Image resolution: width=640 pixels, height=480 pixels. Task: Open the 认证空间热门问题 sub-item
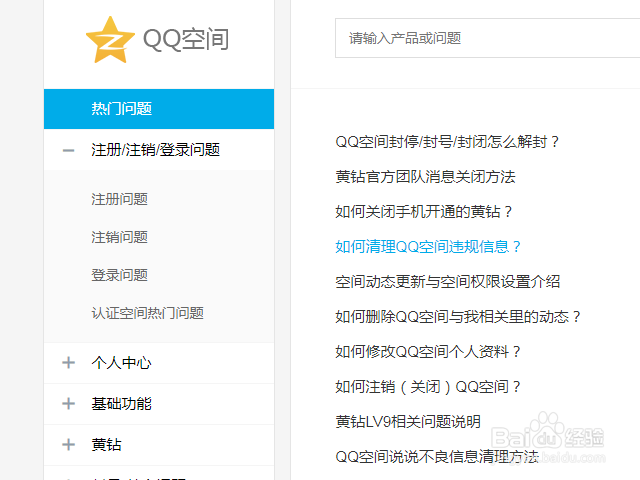tap(147, 313)
